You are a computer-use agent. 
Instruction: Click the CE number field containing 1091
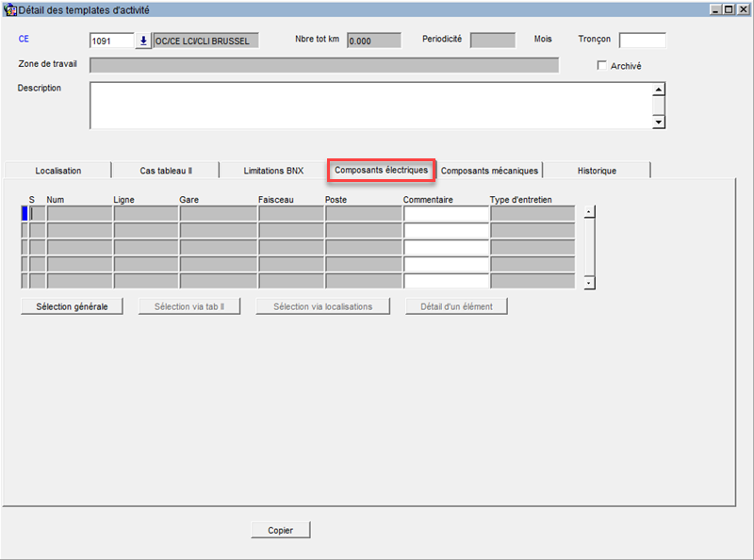pyautogui.click(x=111, y=41)
